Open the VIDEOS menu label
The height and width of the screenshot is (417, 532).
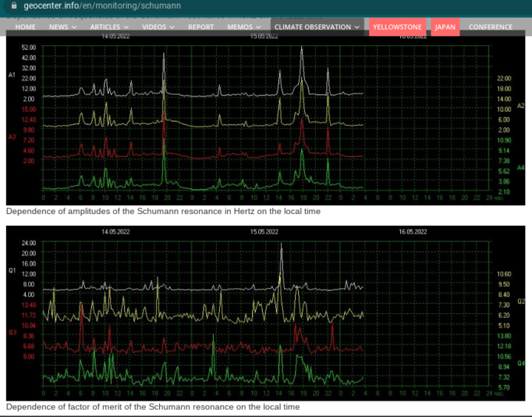click(x=154, y=27)
